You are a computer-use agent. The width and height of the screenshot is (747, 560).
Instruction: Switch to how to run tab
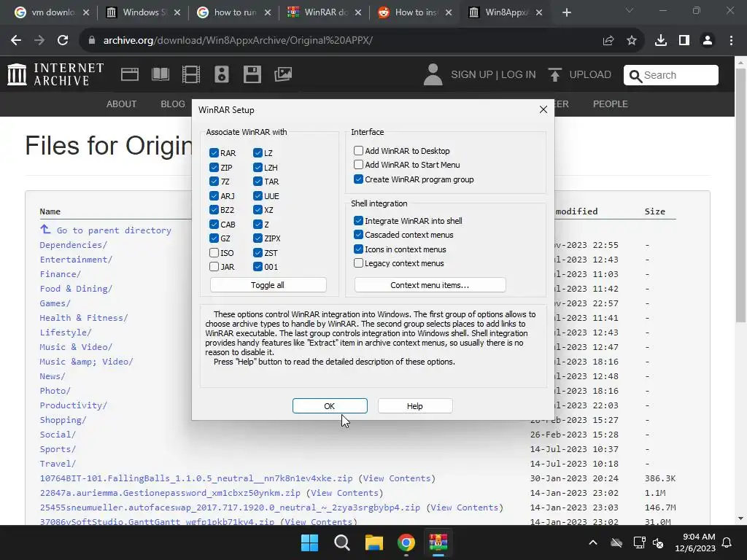233,12
